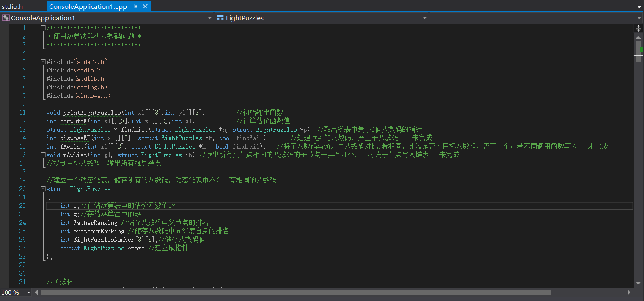Click fAwList on line 15
This screenshot has width=644, height=301.
click(x=72, y=146)
